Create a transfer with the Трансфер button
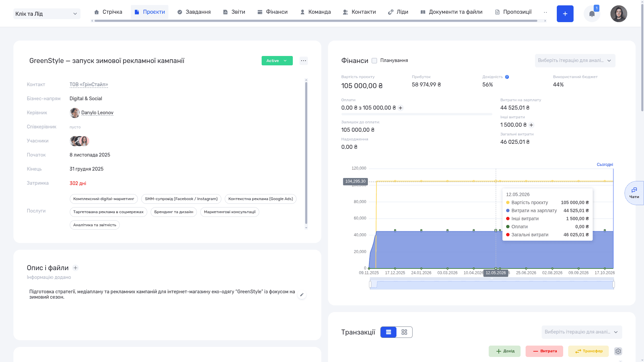644x362 pixels. (588, 351)
